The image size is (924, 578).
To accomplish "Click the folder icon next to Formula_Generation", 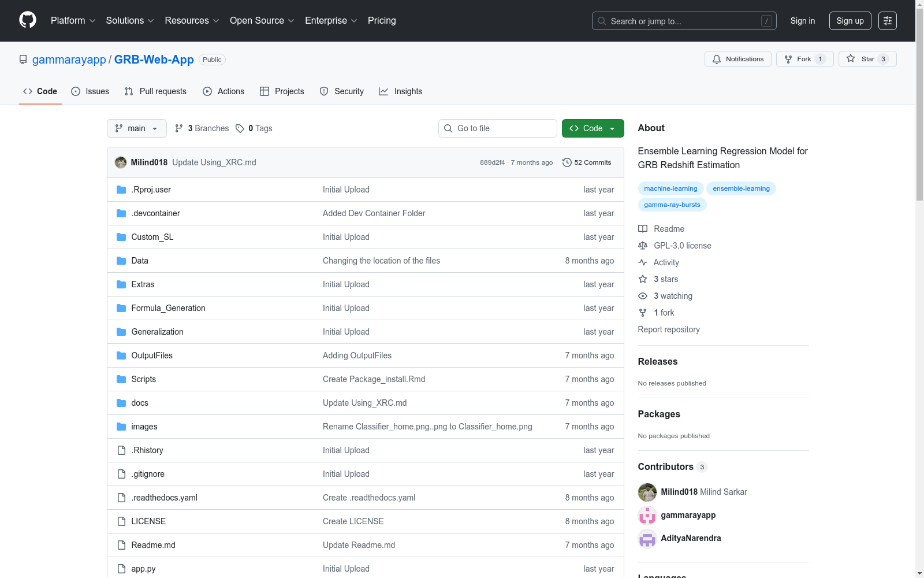I will 121,308.
